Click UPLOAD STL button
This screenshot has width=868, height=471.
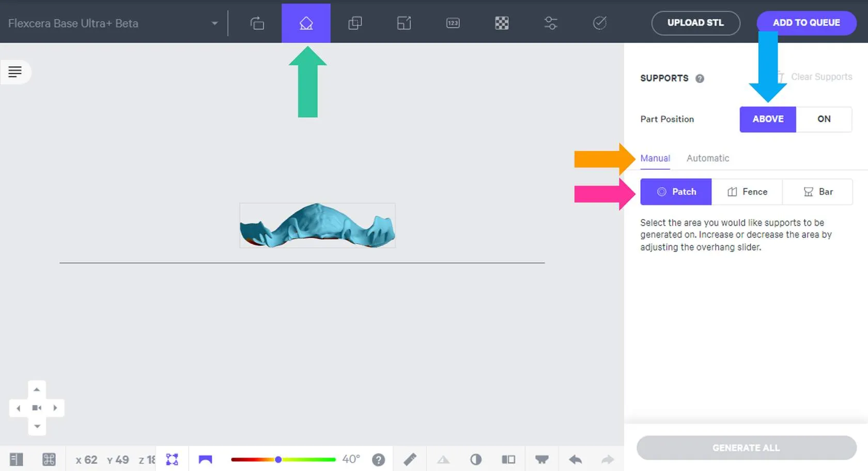click(x=695, y=23)
